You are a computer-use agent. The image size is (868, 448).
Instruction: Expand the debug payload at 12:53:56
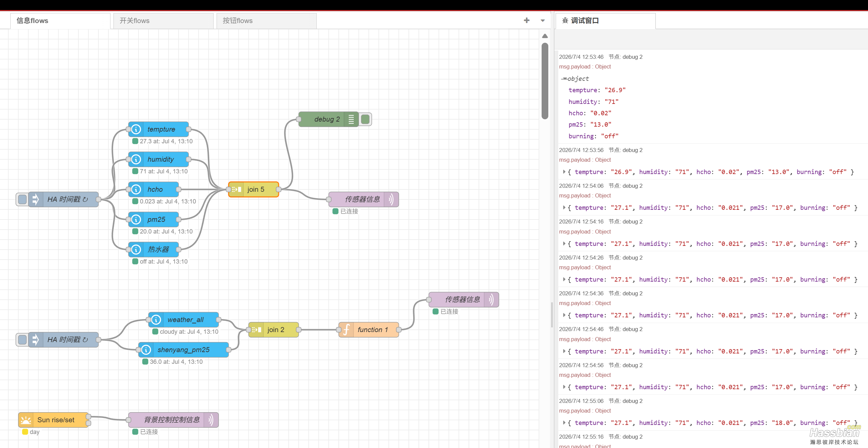tap(564, 172)
